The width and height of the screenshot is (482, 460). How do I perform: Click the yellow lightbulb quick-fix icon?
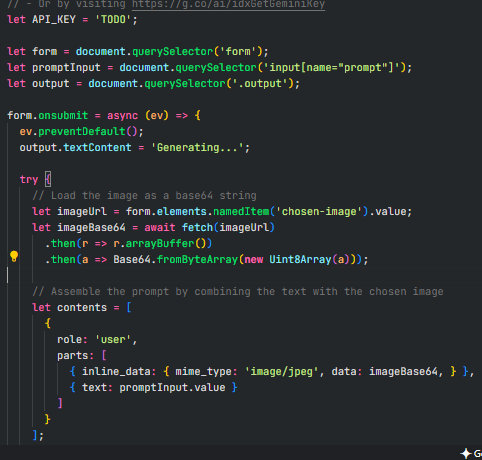coord(14,256)
